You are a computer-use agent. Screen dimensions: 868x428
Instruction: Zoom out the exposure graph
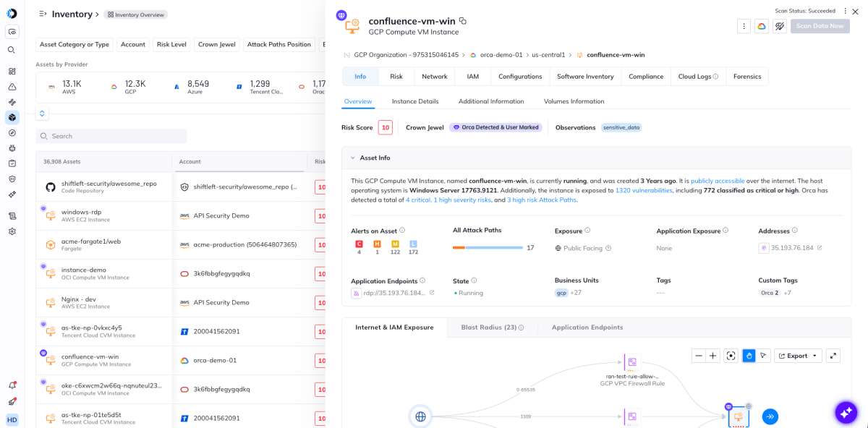(x=699, y=356)
